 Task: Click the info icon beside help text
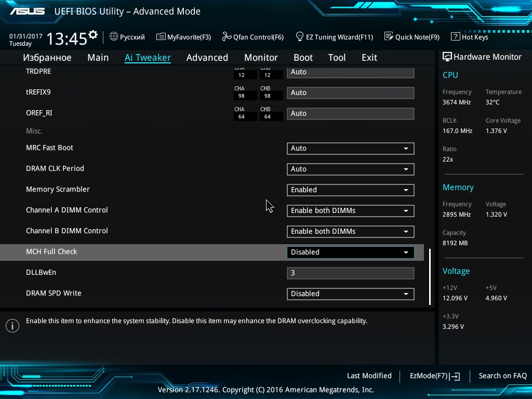[12, 326]
